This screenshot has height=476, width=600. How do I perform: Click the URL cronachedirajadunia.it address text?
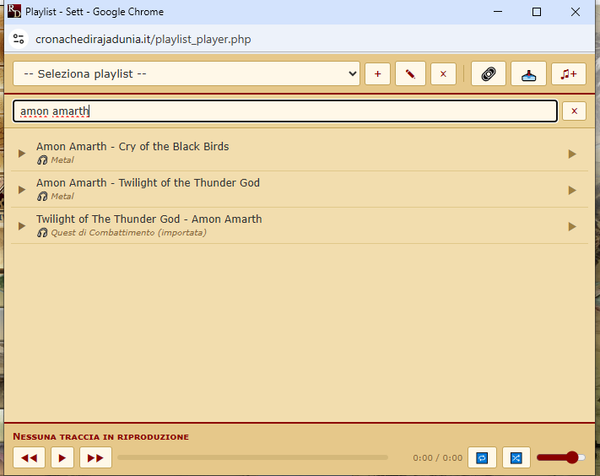pos(143,39)
